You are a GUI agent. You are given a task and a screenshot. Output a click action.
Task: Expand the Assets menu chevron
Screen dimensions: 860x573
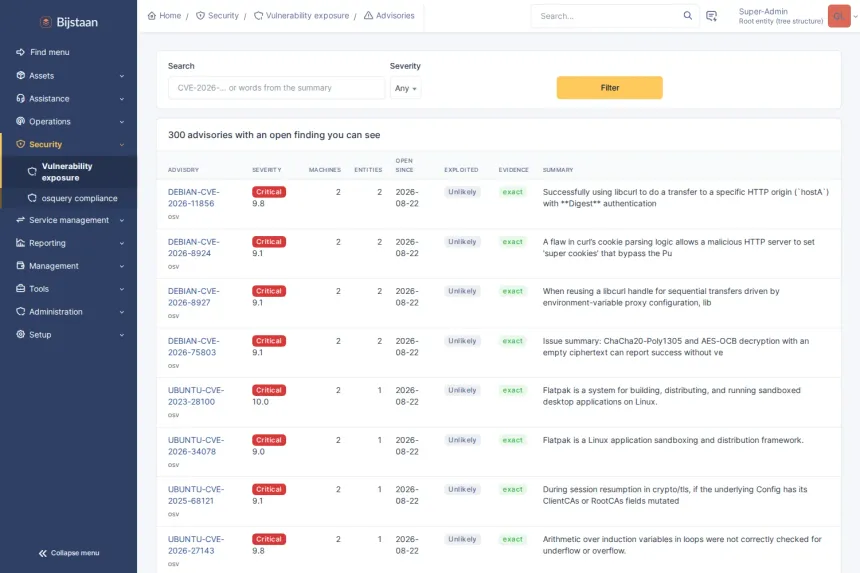pyautogui.click(x=122, y=76)
